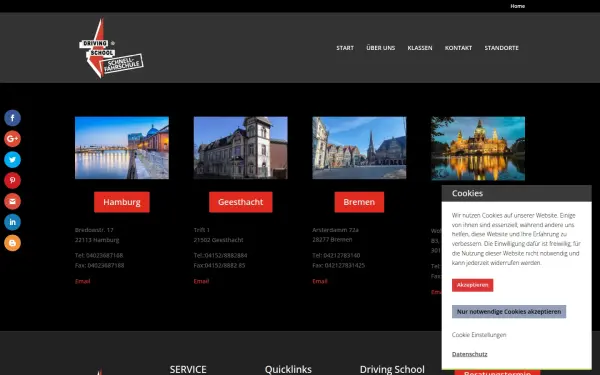
Task: Click the Driving School footer heading
Action: click(392, 370)
